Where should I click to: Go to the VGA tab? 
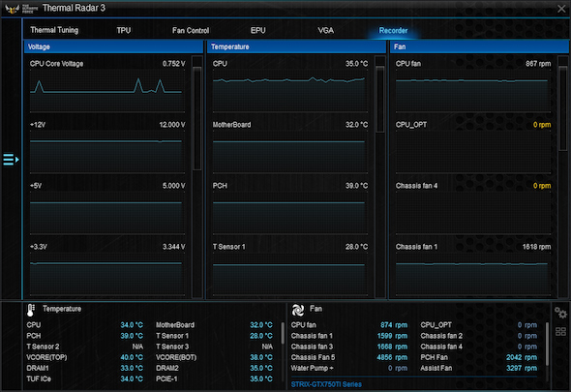(x=325, y=31)
